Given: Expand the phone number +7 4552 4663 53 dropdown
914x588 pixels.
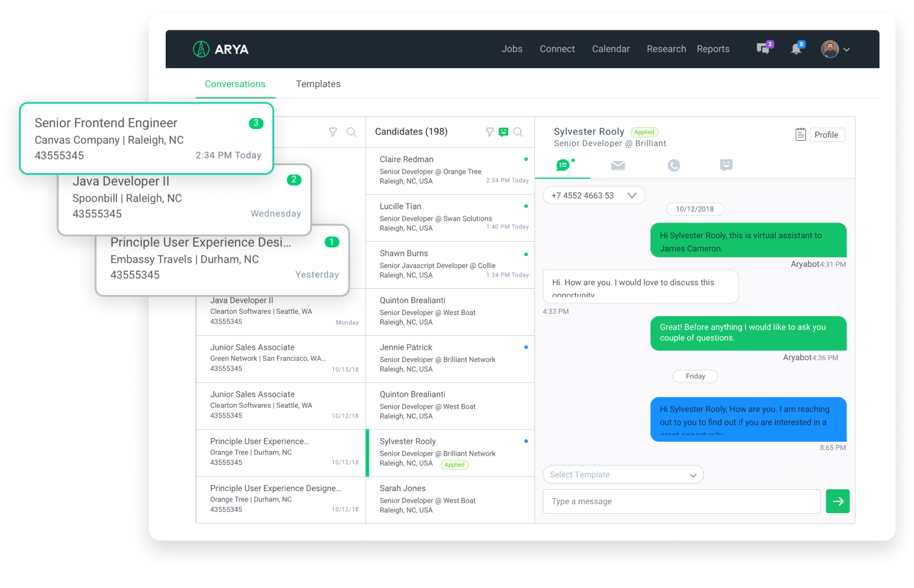Looking at the screenshot, I should [631, 195].
